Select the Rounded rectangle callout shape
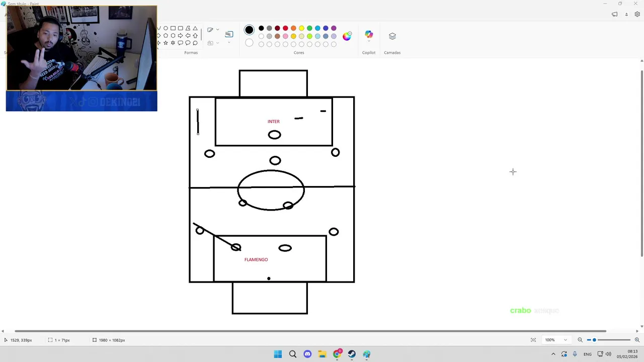 181,43
